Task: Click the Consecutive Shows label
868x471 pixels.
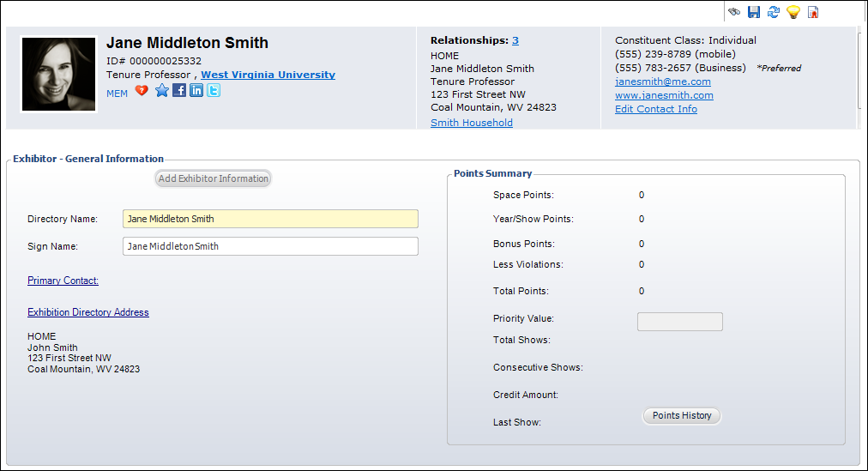Action: tap(538, 367)
